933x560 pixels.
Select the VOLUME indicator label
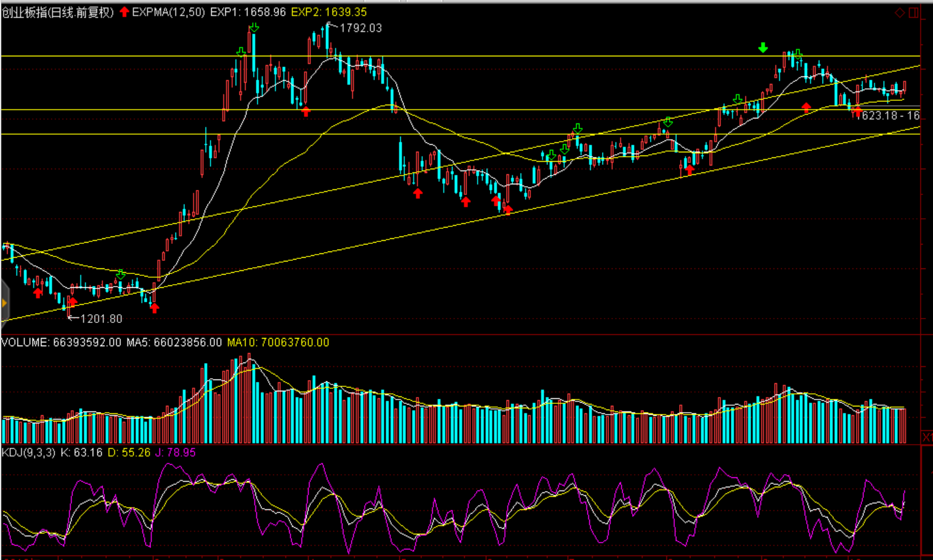click(25, 342)
